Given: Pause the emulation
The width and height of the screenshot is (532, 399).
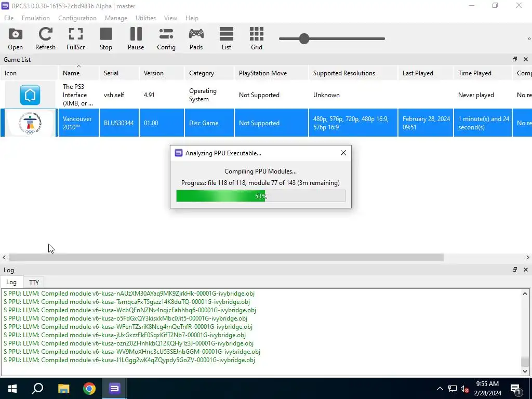Looking at the screenshot, I should click(x=136, y=38).
